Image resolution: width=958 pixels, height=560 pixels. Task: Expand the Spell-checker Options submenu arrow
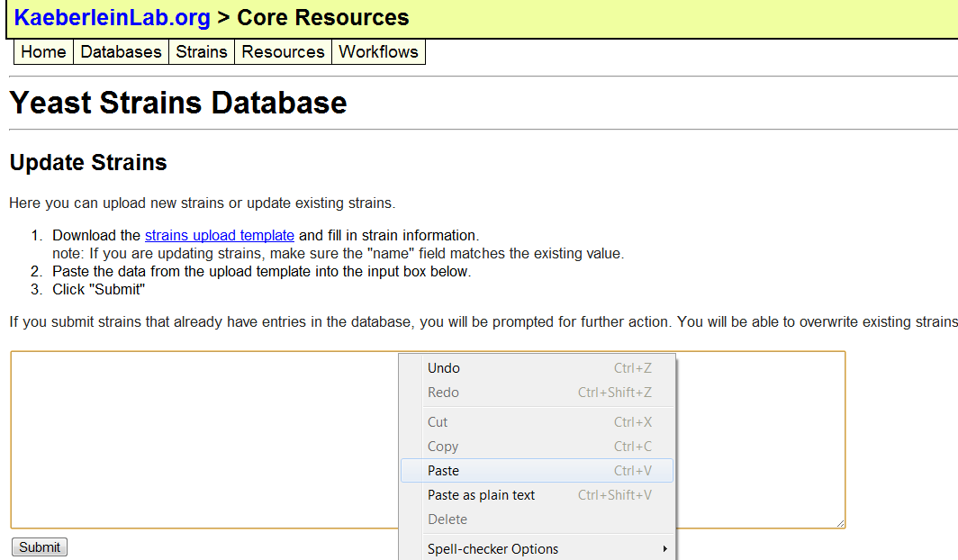click(664, 549)
